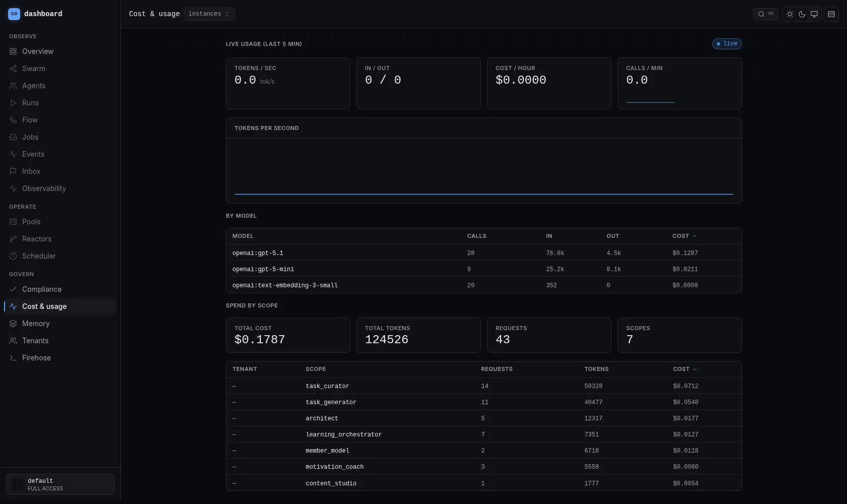Click the Agents people icon
847x504 pixels.
click(13, 86)
